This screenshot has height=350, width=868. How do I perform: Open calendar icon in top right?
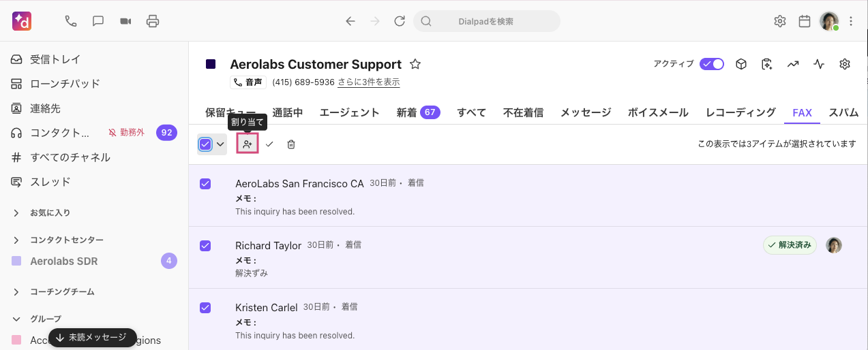[805, 21]
